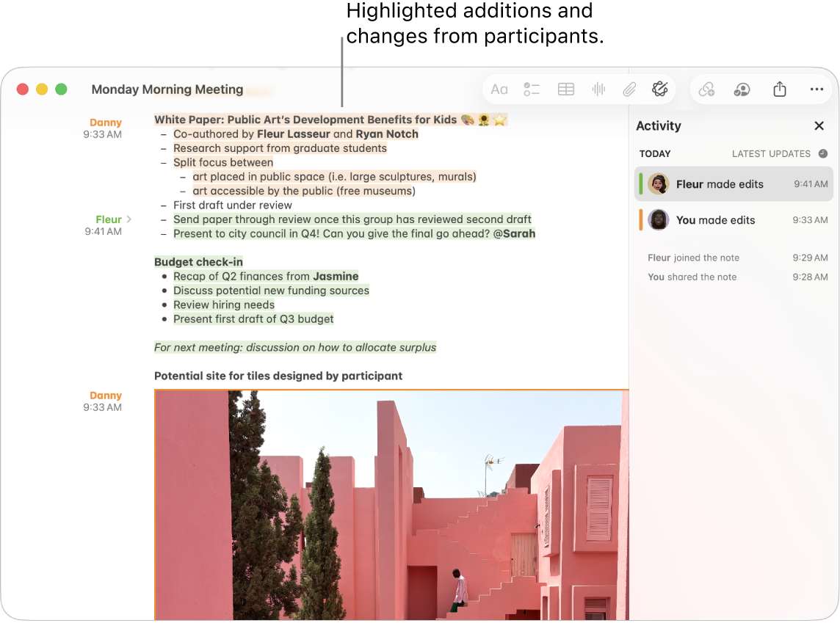Add a link to the note
The width and height of the screenshot is (840, 623).
(x=706, y=89)
